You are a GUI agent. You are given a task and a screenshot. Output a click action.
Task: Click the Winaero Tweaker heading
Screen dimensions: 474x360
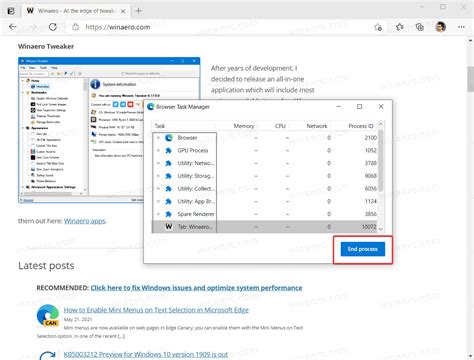pyautogui.click(x=46, y=46)
